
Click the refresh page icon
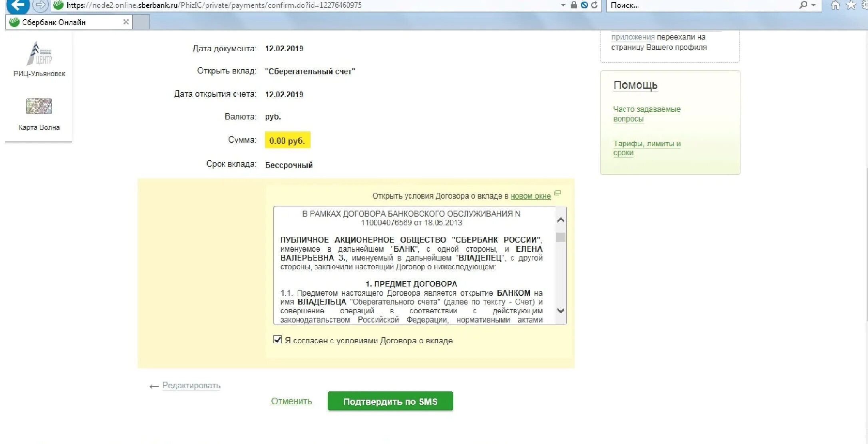595,5
